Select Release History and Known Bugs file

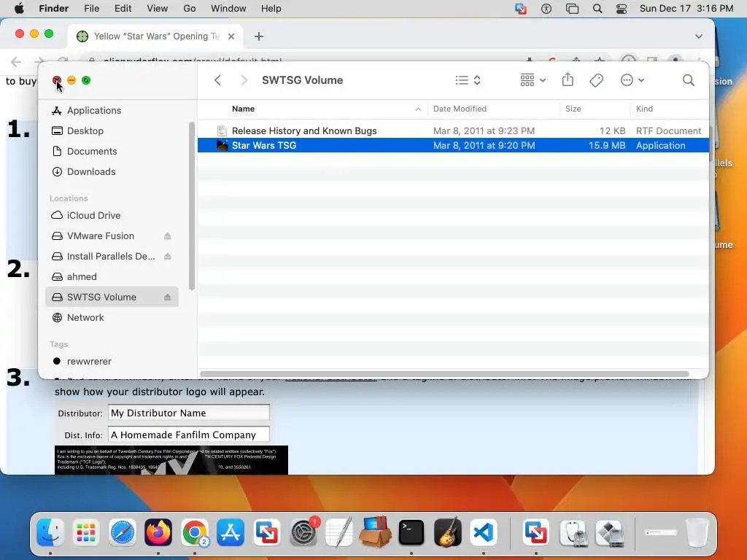pos(453,131)
